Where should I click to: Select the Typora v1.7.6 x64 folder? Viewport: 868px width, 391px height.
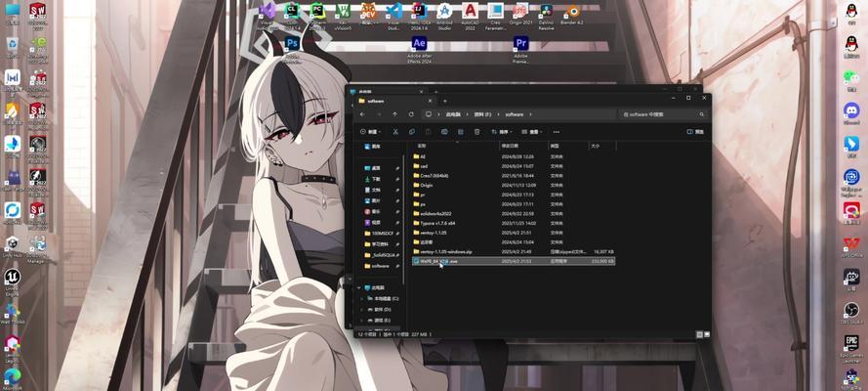(514, 223)
